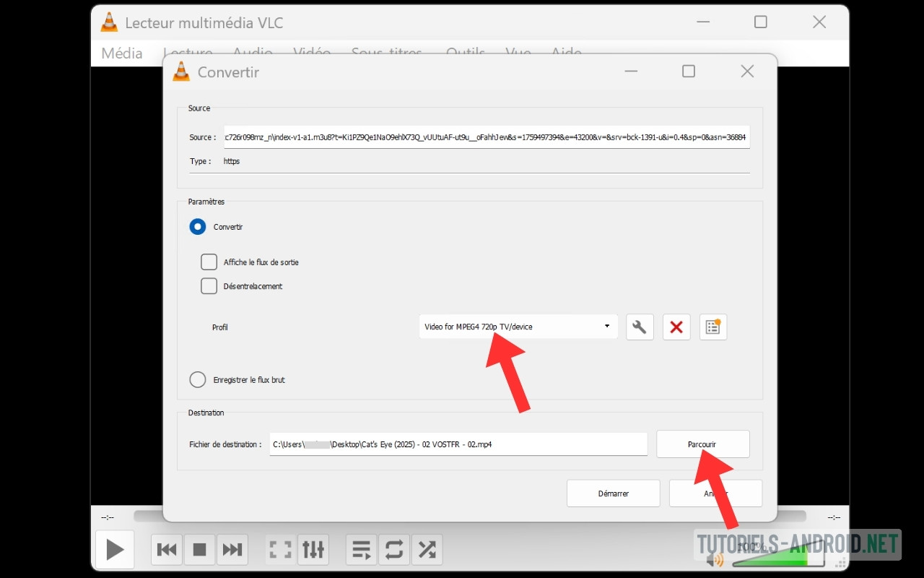Image resolution: width=924 pixels, height=578 pixels.
Task: Go to previous media in VLC
Action: click(x=167, y=550)
